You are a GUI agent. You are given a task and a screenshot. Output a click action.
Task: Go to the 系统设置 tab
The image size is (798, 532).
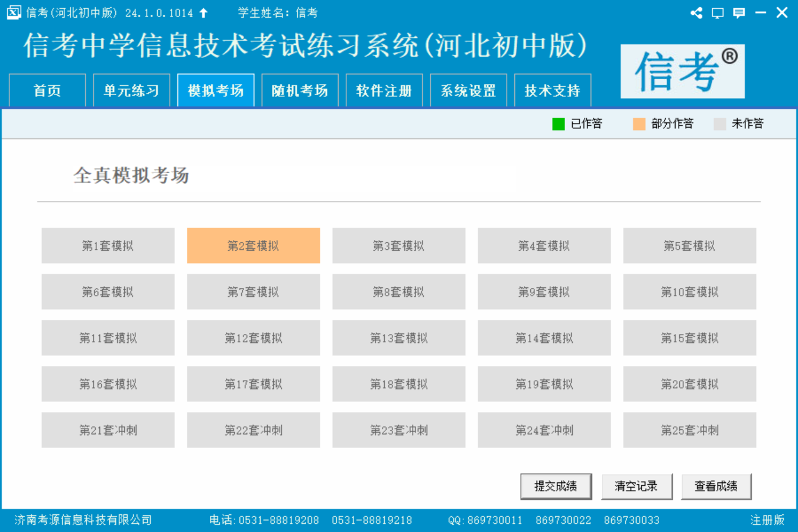(468, 90)
